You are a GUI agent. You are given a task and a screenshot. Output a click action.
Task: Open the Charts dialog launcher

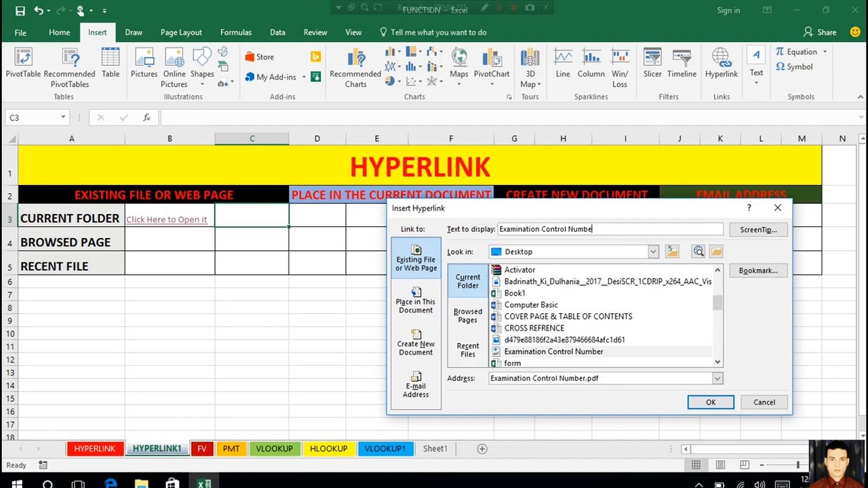tap(509, 97)
